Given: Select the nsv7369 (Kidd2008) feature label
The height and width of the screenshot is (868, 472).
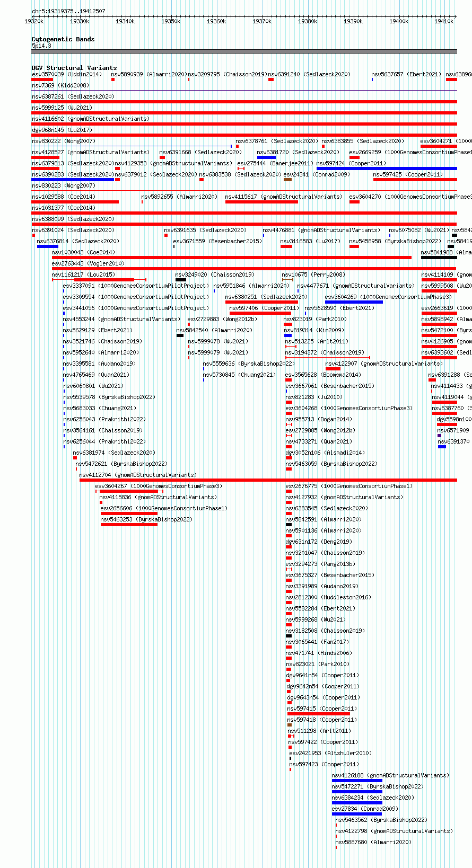Looking at the screenshot, I should pos(60,85).
